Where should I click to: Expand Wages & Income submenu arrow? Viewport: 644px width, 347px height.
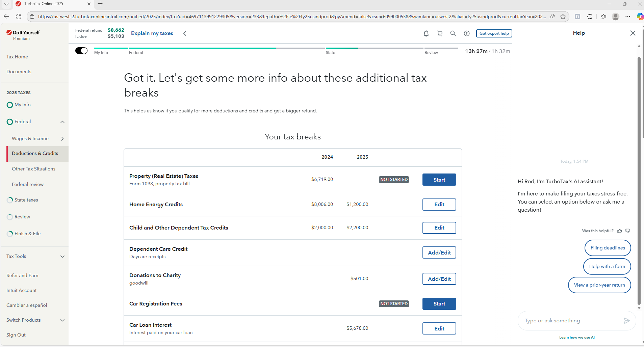pos(62,139)
